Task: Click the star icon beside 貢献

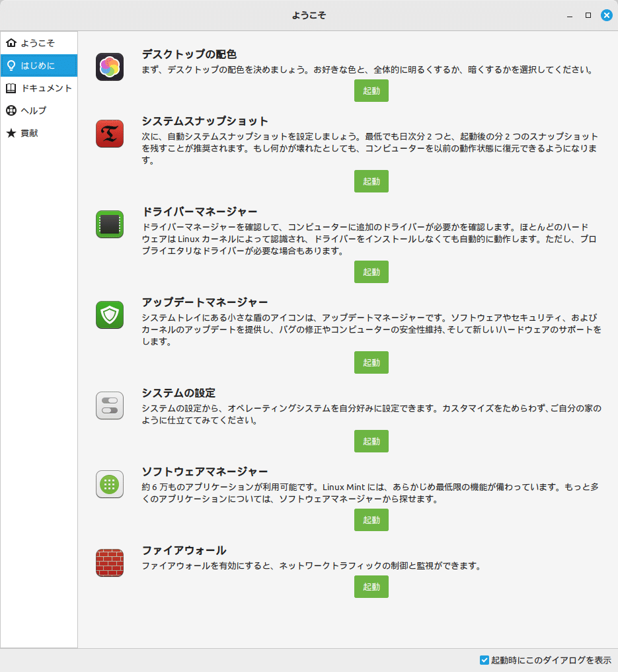Action: (x=11, y=134)
